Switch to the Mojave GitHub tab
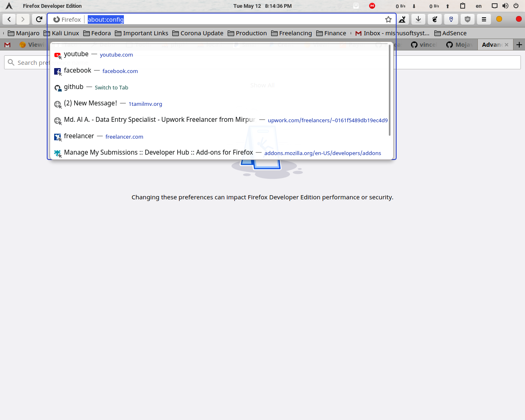This screenshot has width=525, height=420. 459,44
